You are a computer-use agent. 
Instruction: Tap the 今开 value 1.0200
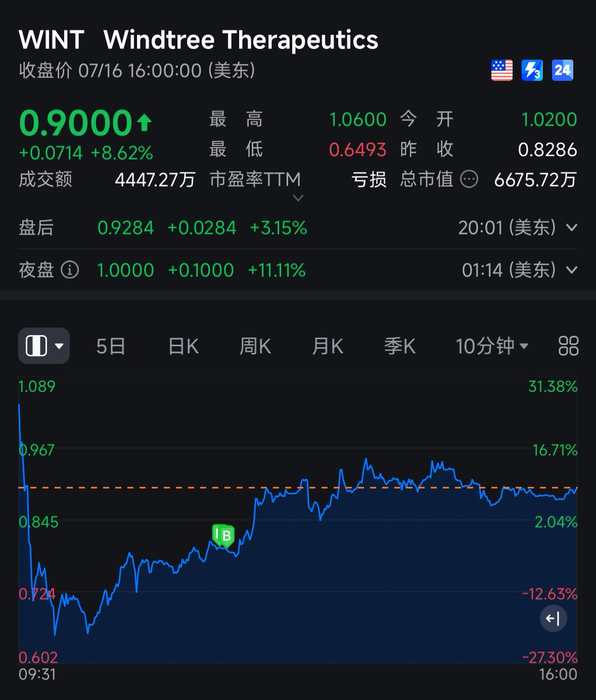[x=549, y=120]
